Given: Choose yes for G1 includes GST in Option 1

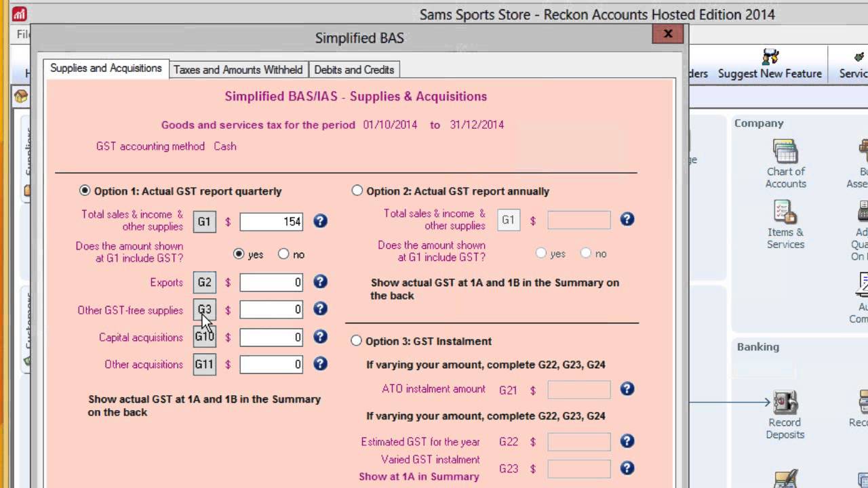Looking at the screenshot, I should click(x=239, y=254).
